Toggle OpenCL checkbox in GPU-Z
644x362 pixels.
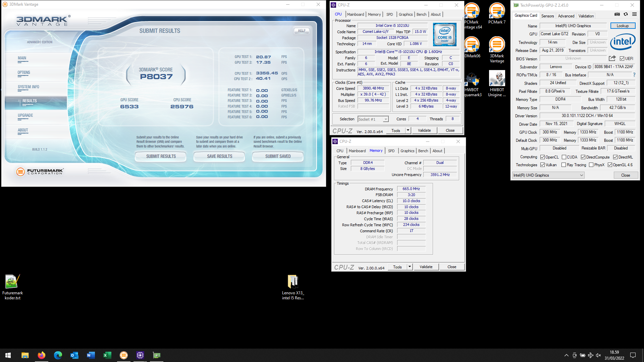pyautogui.click(x=542, y=157)
